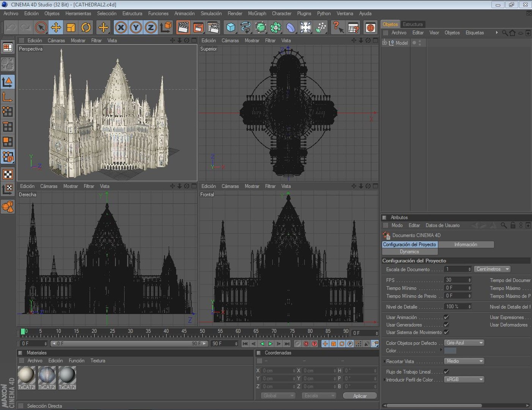Toggle X axis lock

pyautogui.click(x=121, y=27)
